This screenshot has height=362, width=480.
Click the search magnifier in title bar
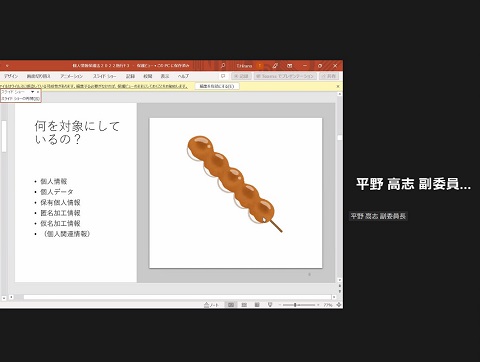[223, 66]
